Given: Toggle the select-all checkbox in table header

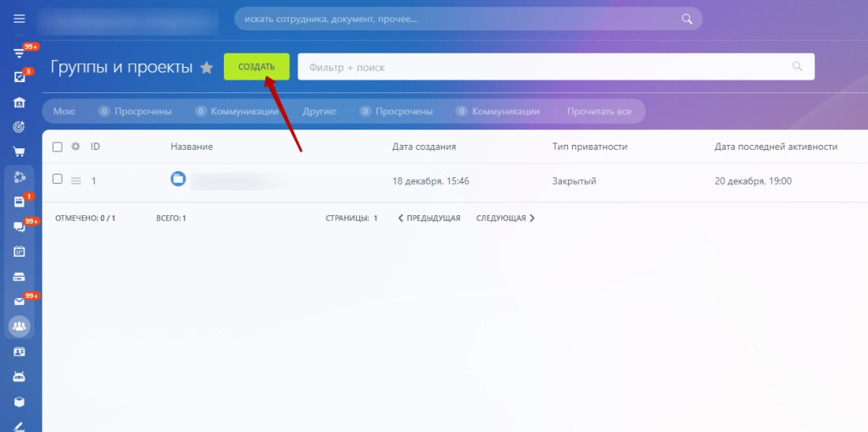Looking at the screenshot, I should pos(58,147).
